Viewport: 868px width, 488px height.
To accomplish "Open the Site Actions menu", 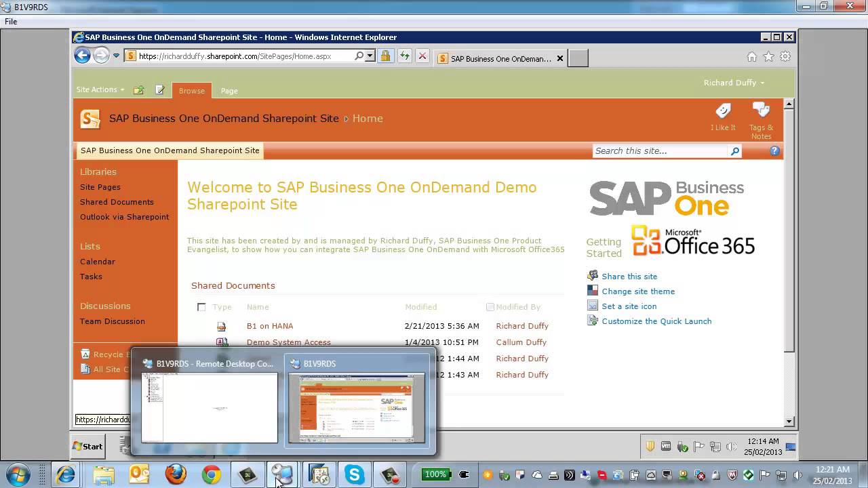I will pos(100,89).
